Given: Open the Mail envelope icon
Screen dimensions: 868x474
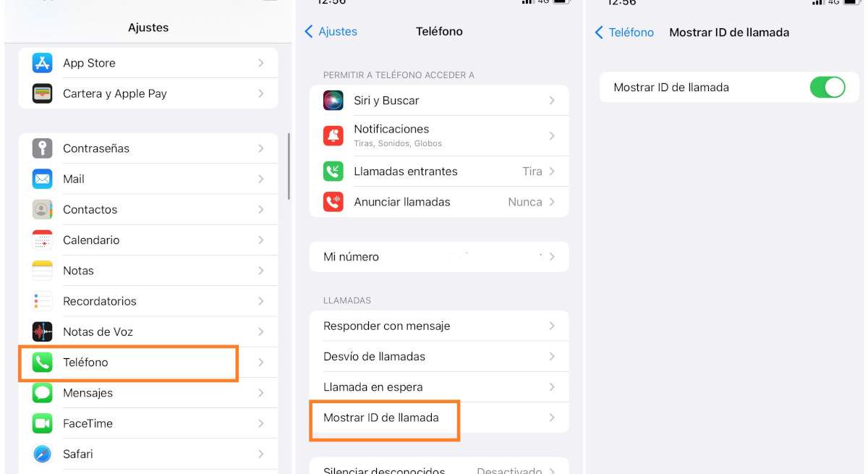Looking at the screenshot, I should pyautogui.click(x=43, y=179).
